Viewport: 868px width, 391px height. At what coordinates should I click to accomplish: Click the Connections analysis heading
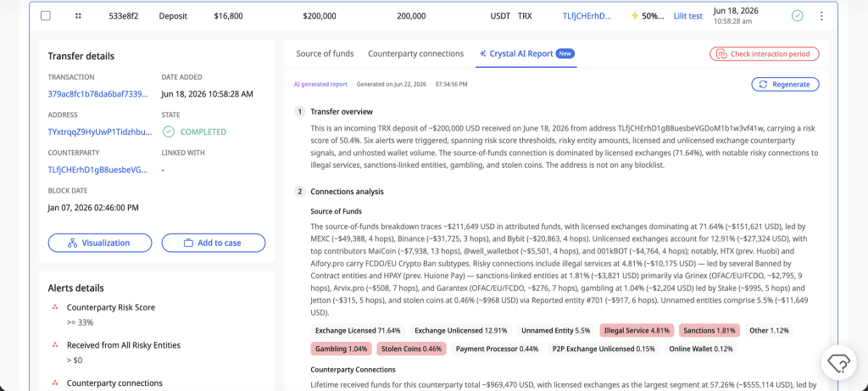coord(347,192)
